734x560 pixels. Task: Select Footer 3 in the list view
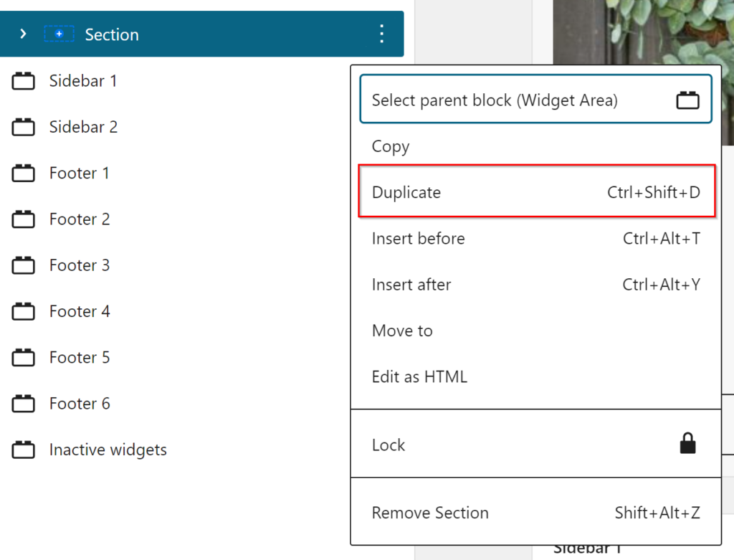tap(80, 266)
